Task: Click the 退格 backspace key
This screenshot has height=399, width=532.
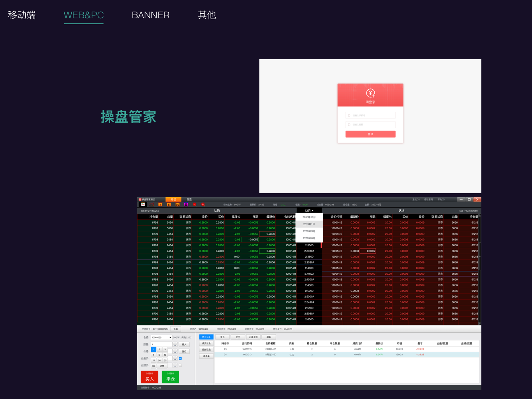Action: (162, 366)
